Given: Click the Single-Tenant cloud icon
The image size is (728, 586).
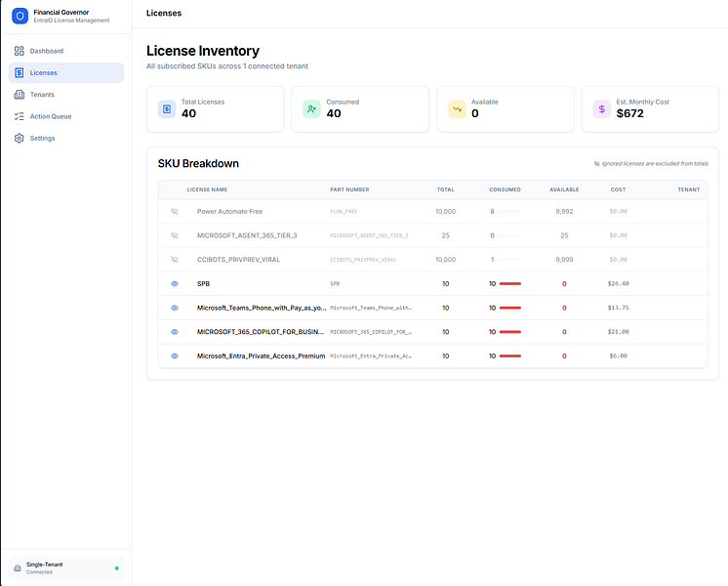Looking at the screenshot, I should pyautogui.click(x=18, y=567).
